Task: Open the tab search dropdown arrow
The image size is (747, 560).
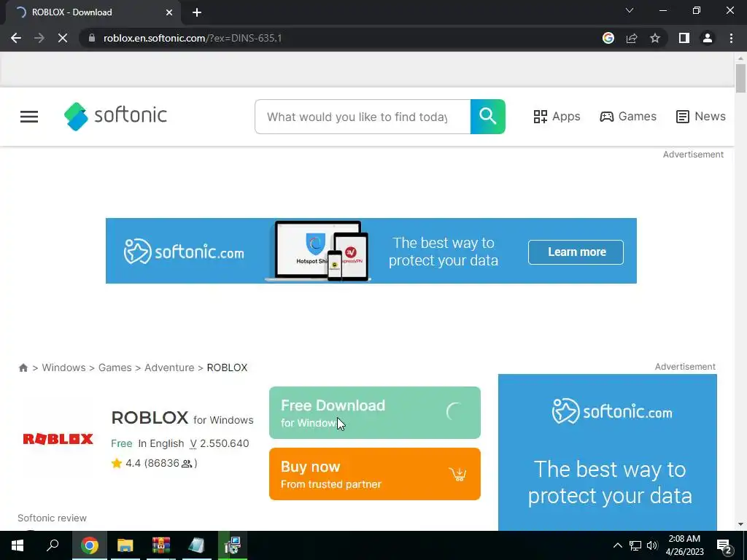Action: (630, 10)
